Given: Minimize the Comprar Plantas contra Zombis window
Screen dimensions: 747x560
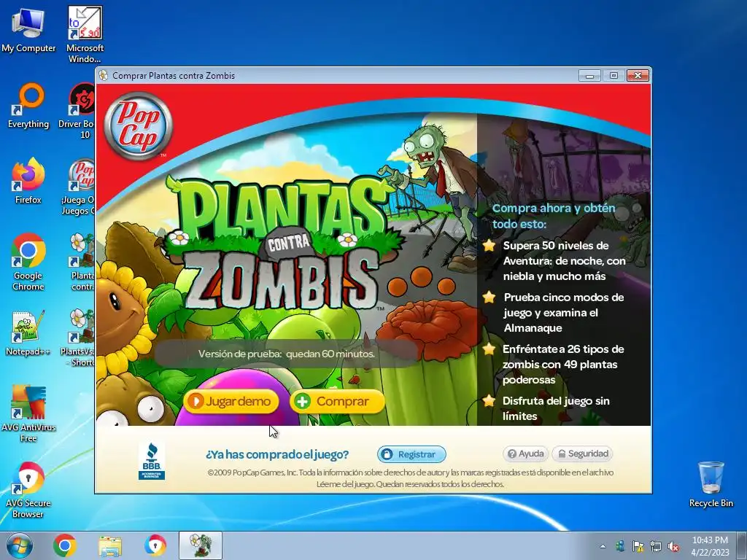Looking at the screenshot, I should (x=589, y=75).
